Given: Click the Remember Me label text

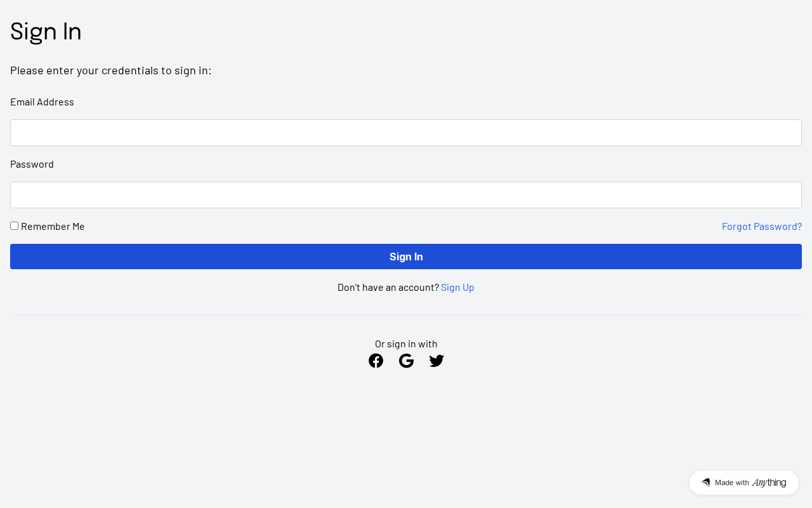Looking at the screenshot, I should (53, 226).
